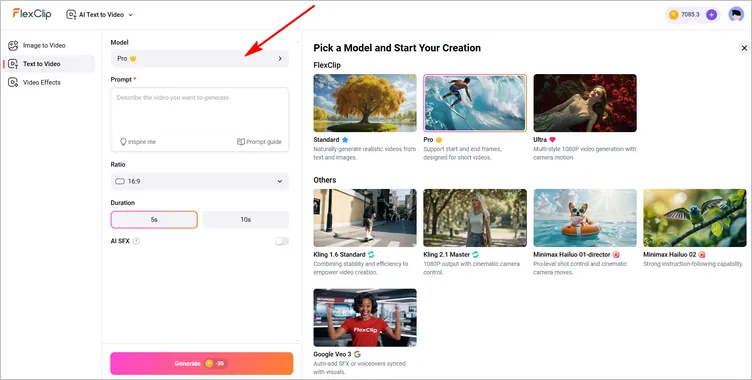Click the Image to Video sidebar icon
This screenshot has width=752, height=380.
coord(13,46)
